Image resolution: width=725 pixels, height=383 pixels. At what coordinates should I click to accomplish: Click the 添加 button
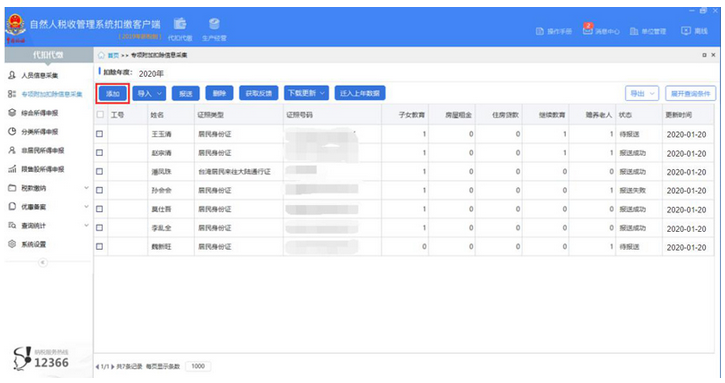click(x=113, y=93)
